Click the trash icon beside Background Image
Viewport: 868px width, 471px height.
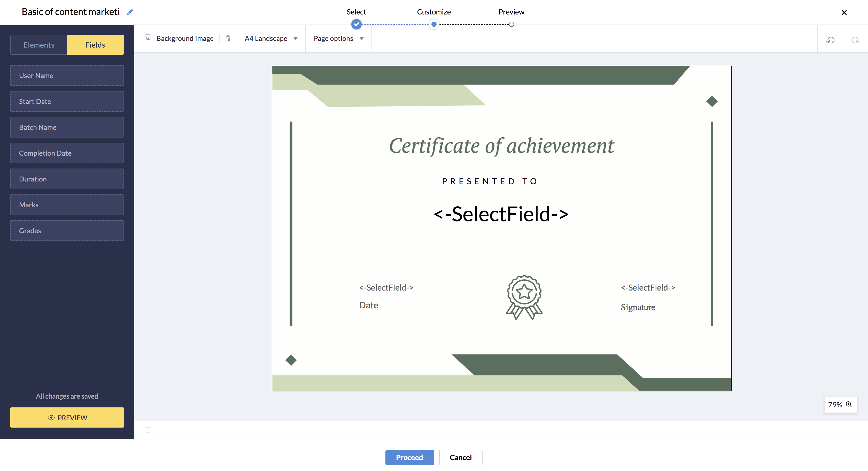(228, 39)
